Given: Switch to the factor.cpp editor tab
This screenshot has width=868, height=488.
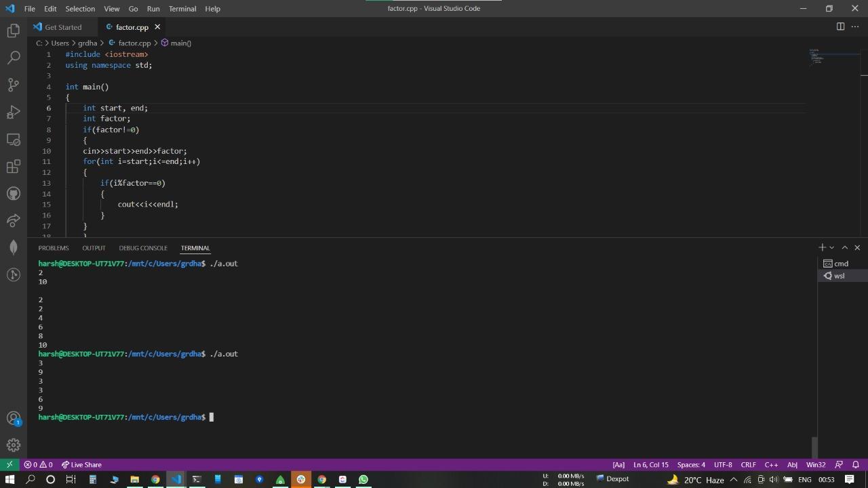Looking at the screenshot, I should pos(132,27).
